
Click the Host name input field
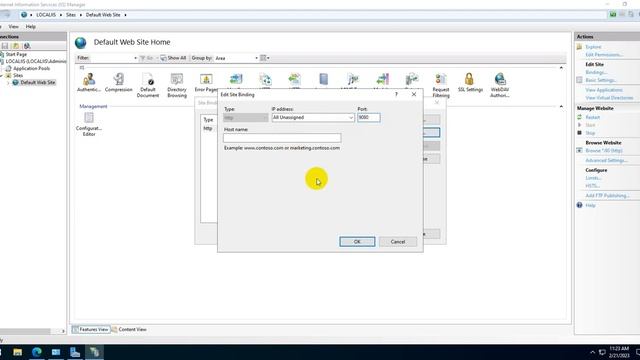point(282,138)
